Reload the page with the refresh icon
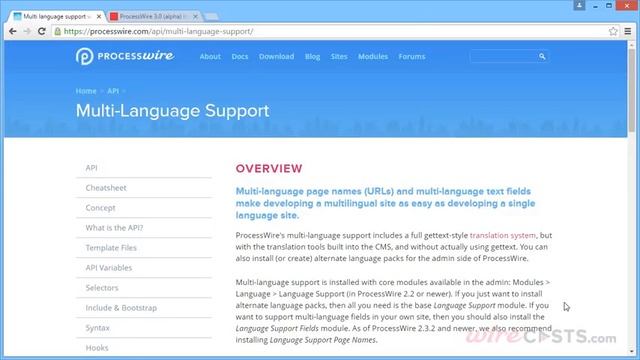 coord(42,31)
